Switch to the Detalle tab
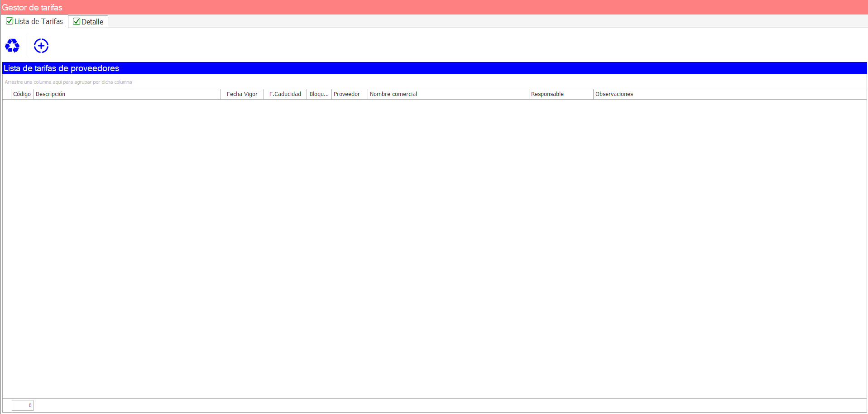Viewport: 868px width, 414px height. pos(92,22)
